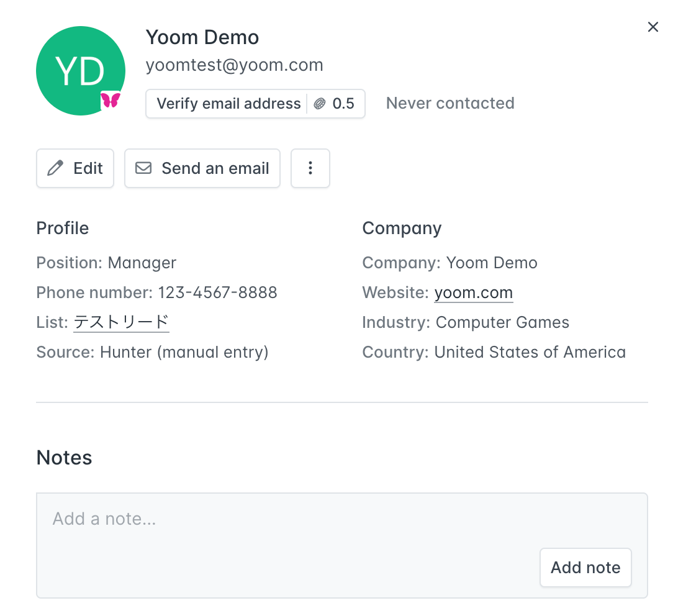
Task: Select the email yoomtest@yoom.com text
Action: (x=234, y=65)
